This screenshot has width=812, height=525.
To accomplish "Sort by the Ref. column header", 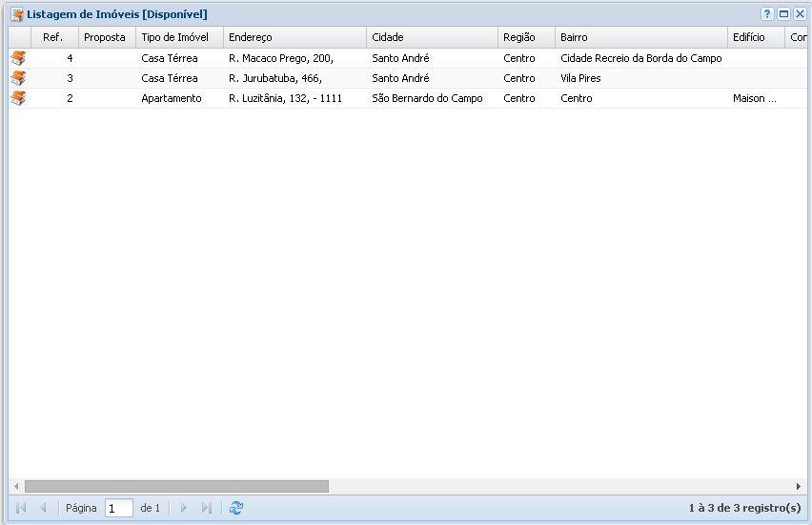I will pyautogui.click(x=53, y=37).
